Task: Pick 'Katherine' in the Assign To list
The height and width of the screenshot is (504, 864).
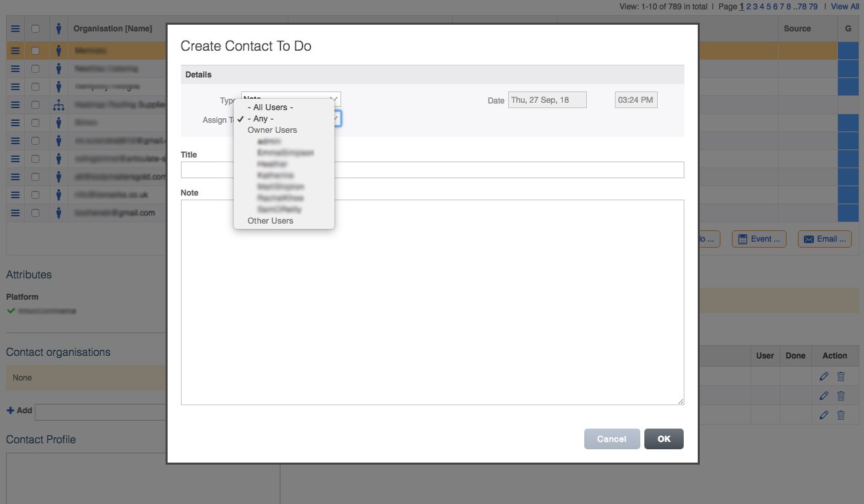Action: tap(275, 176)
